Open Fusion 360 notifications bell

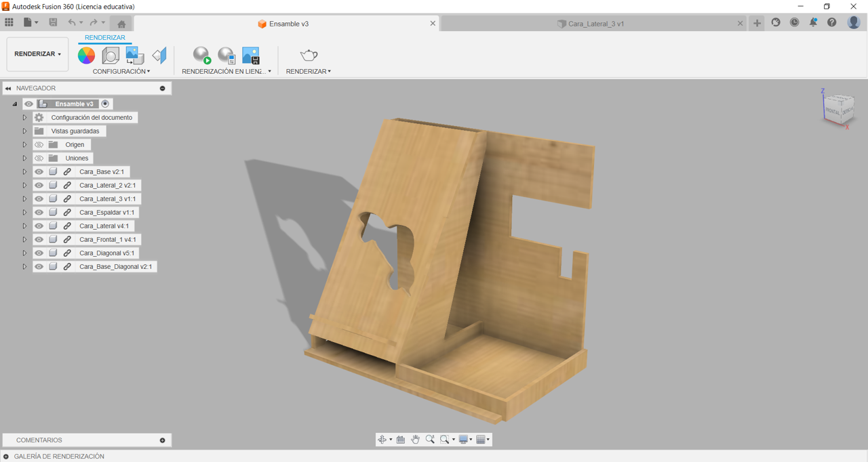click(813, 22)
